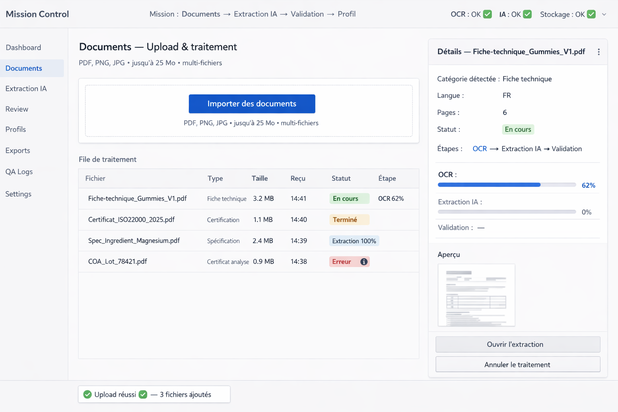Click the info icon next to Erreur status
The image size is (618, 412).
(364, 262)
